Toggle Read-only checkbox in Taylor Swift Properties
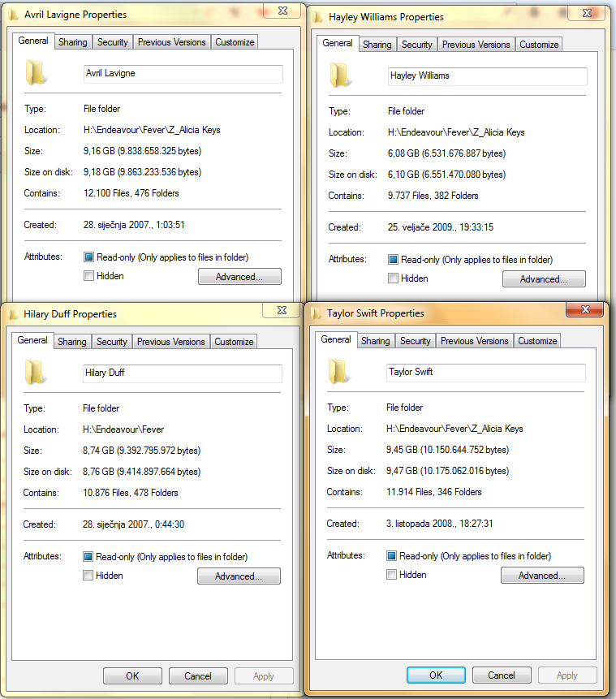The width and height of the screenshot is (616, 699). tap(391, 556)
